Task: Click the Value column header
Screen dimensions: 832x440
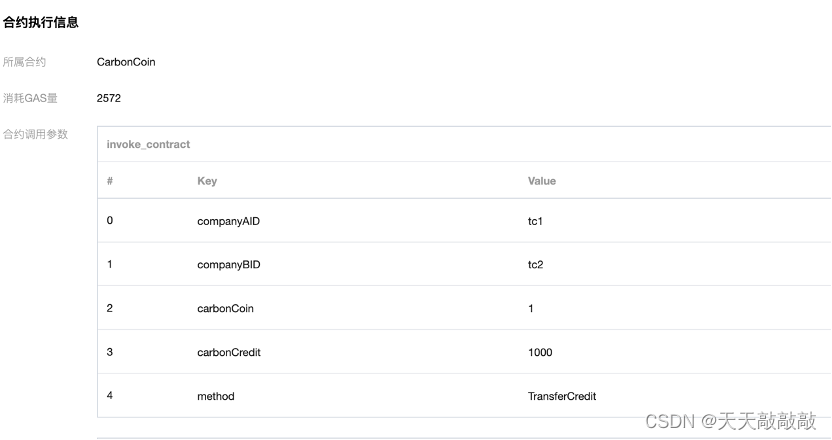Action: tap(542, 181)
